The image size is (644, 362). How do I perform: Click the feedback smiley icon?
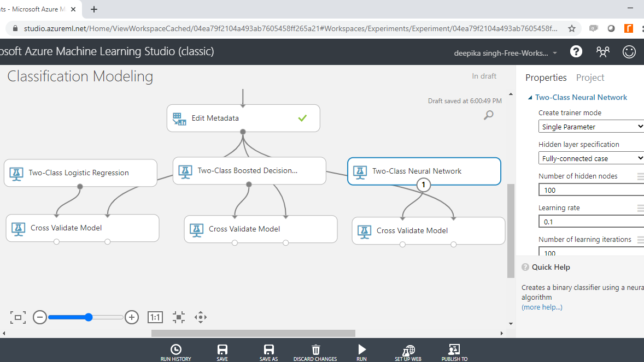[629, 52]
